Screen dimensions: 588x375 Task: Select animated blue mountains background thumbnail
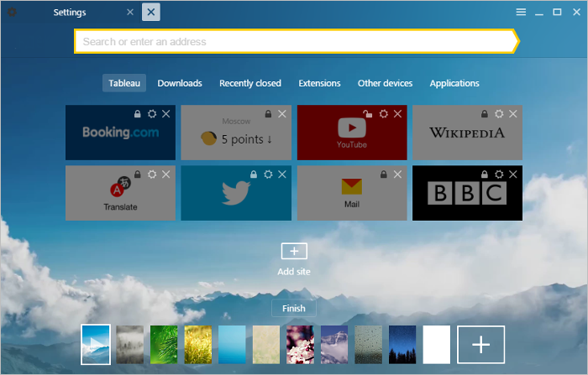pyautogui.click(x=96, y=345)
